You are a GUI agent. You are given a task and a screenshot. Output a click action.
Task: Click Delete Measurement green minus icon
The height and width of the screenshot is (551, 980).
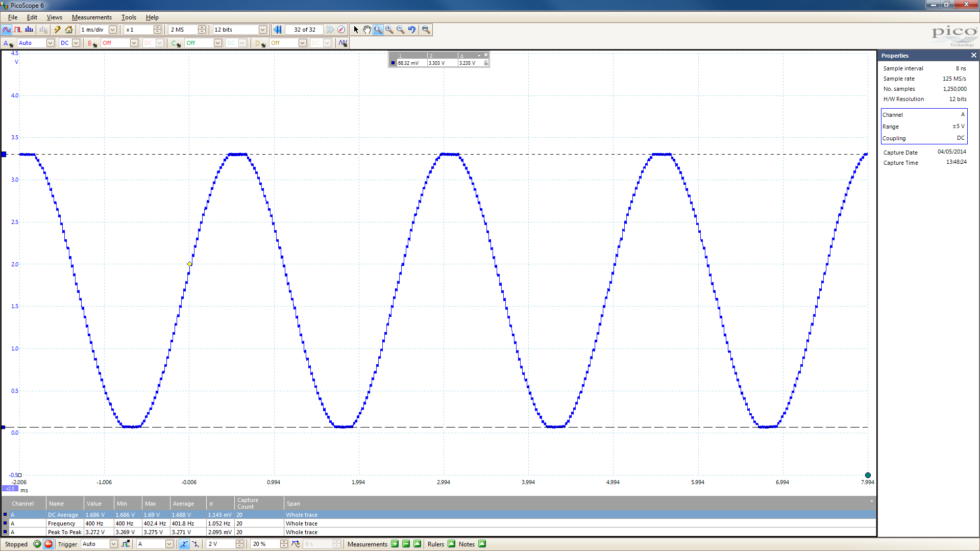[x=406, y=544]
